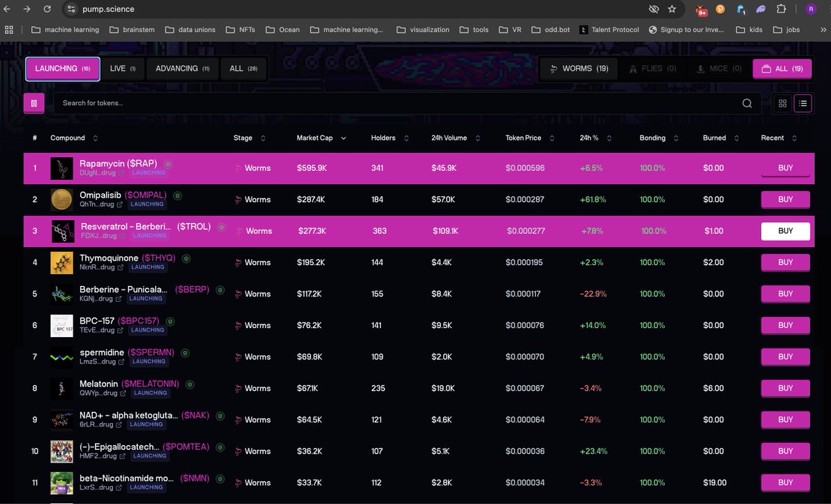This screenshot has height=504, width=831.
Task: Sort by Token Price column
Action: pos(530,138)
